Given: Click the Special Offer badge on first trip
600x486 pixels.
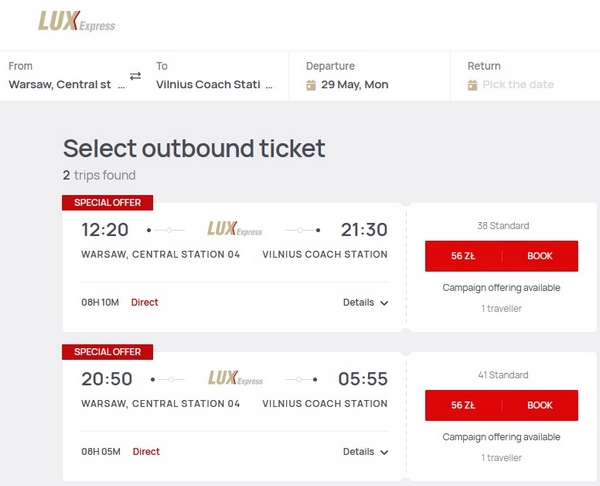Looking at the screenshot, I should [x=108, y=202].
